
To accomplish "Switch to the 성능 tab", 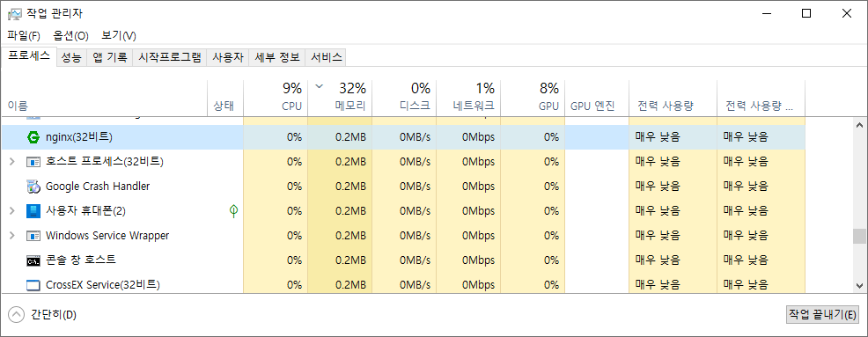I will [71, 57].
